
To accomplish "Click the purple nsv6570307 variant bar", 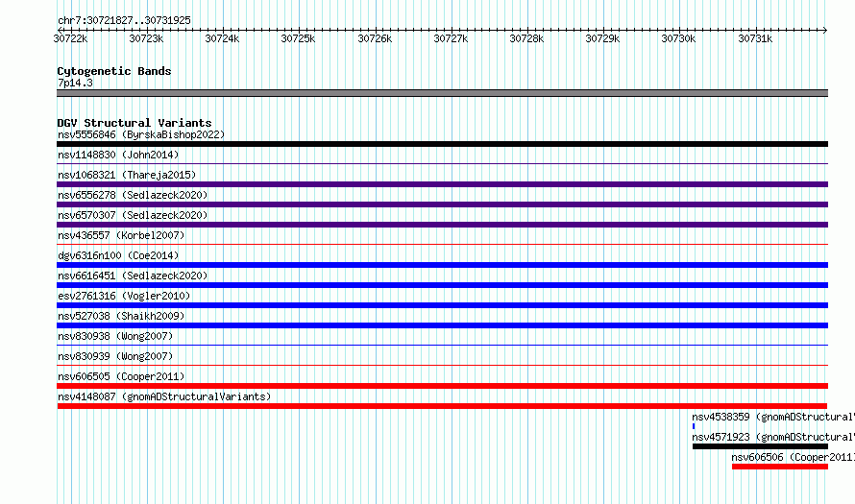I will point(442,225).
